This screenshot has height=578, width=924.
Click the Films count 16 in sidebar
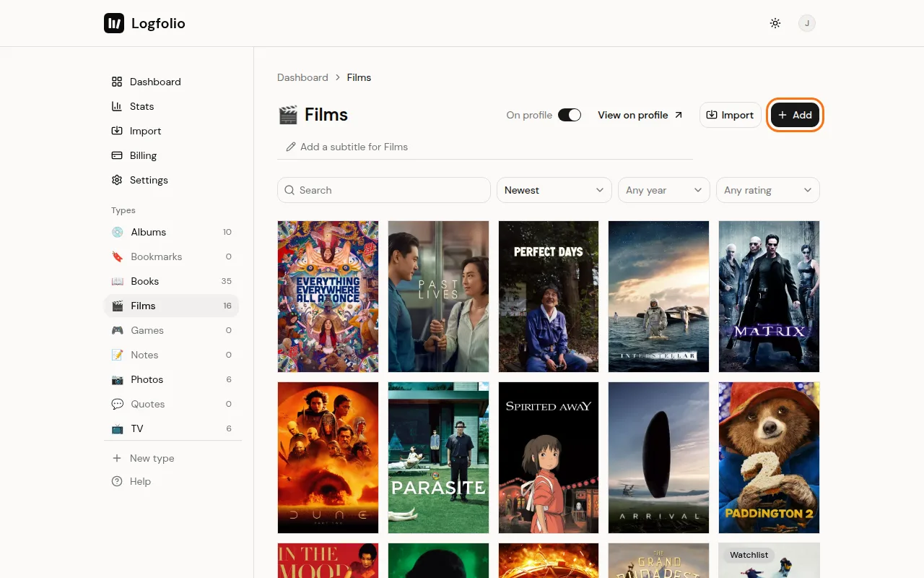point(227,306)
